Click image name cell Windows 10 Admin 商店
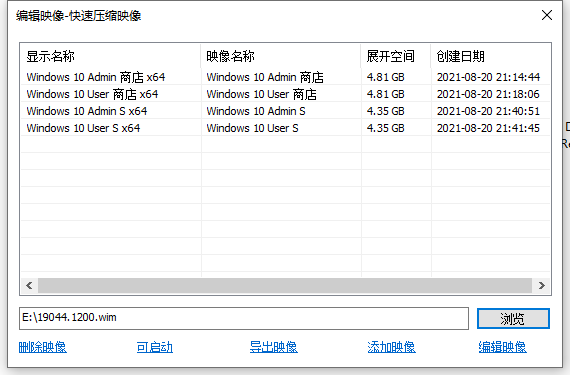The width and height of the screenshot is (570, 375). point(265,77)
